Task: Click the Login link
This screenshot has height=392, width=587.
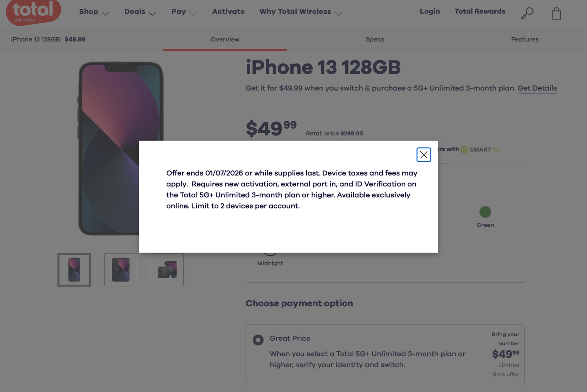Action: tap(430, 11)
